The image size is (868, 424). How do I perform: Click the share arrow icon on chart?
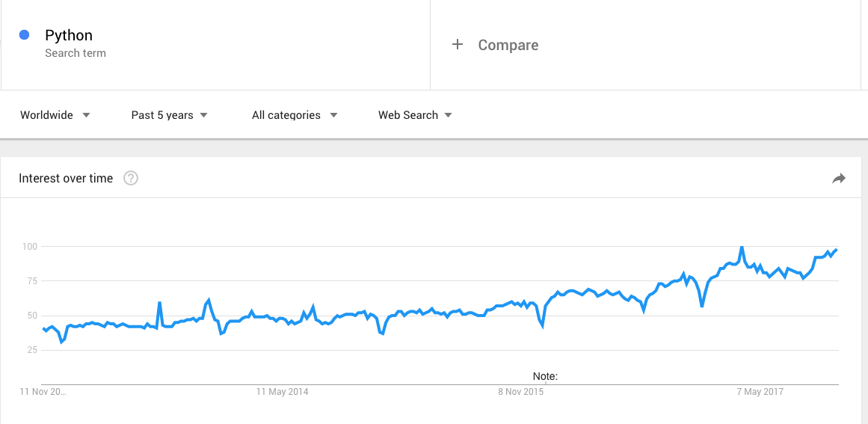pyautogui.click(x=839, y=178)
